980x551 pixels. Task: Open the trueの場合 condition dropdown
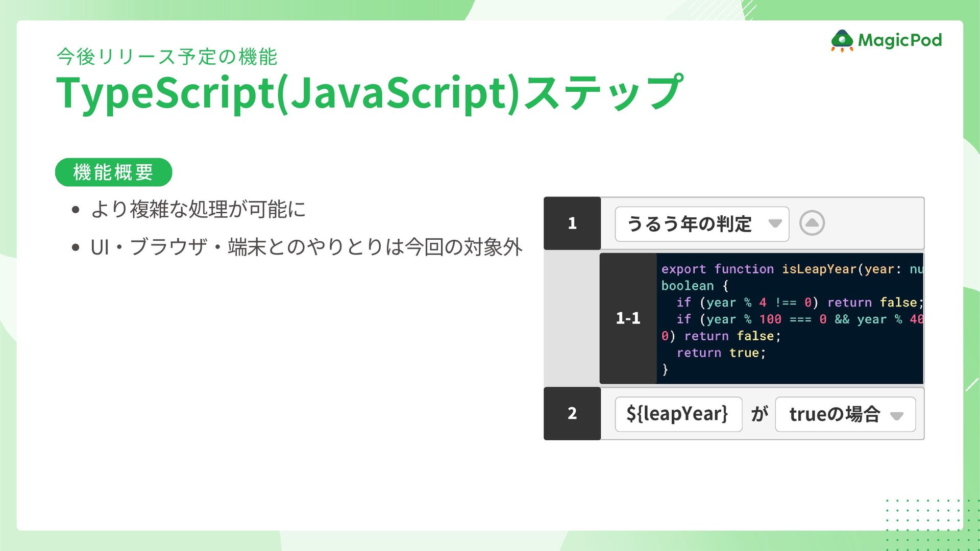(835, 414)
